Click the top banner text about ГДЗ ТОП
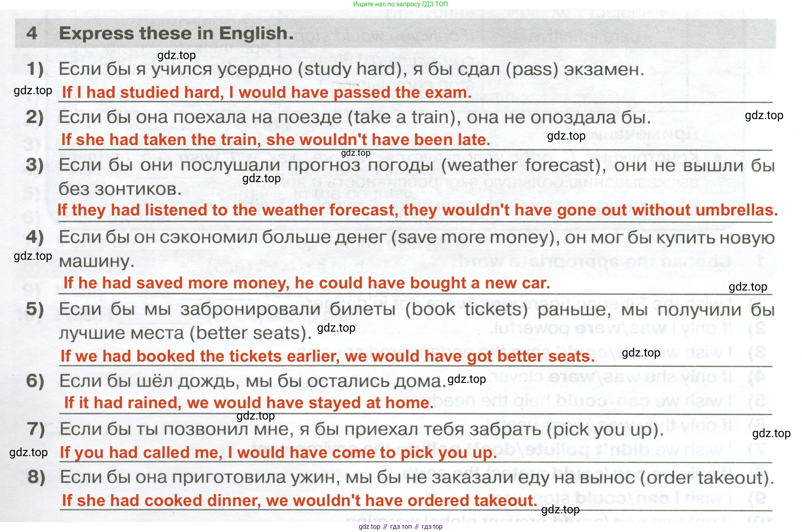Image resolution: width=802 pixels, height=532 pixels. 400,4
